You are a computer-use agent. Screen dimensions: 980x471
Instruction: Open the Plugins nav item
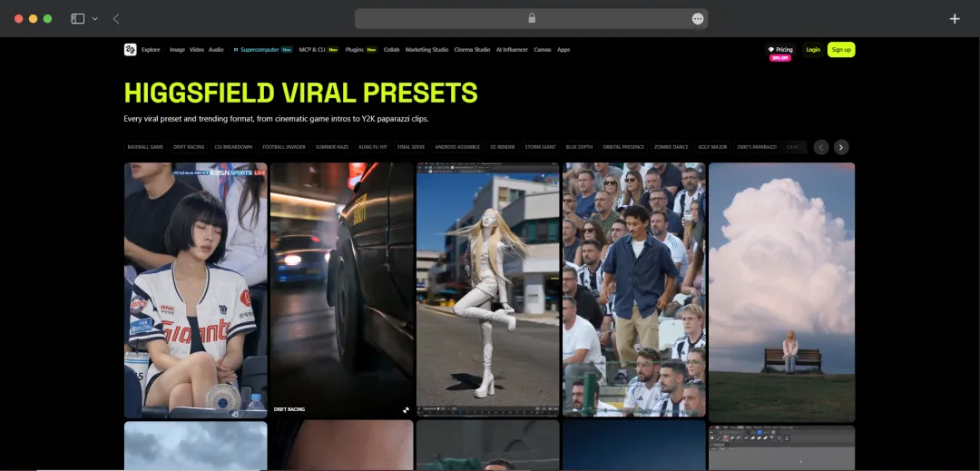[361, 49]
